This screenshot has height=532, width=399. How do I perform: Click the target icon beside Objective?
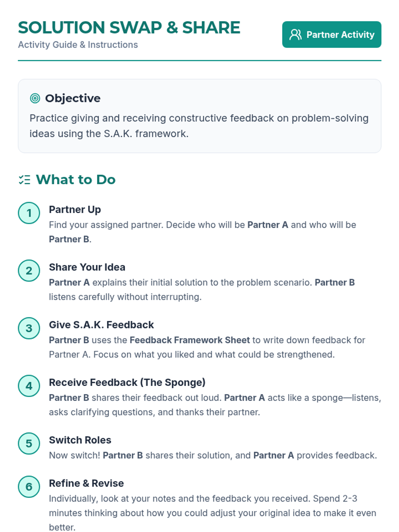pyautogui.click(x=35, y=98)
